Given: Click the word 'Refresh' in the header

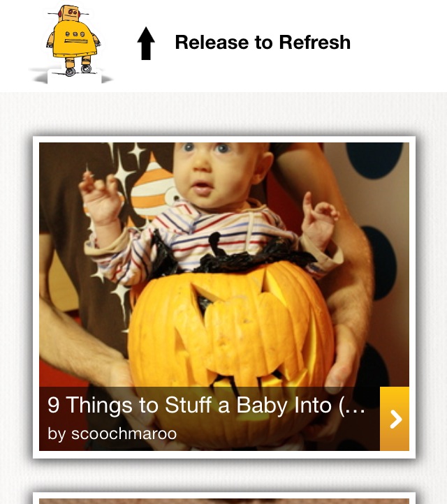Looking at the screenshot, I should (x=315, y=43).
